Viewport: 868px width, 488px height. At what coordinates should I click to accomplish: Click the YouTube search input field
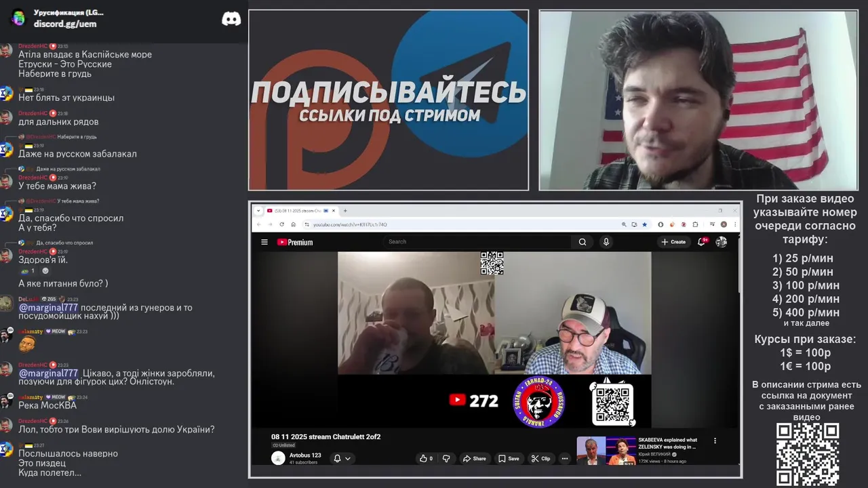(478, 242)
